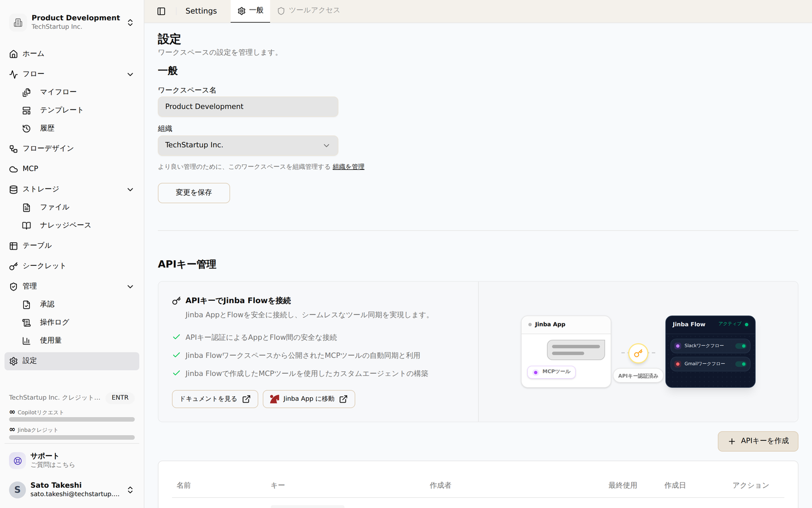
Task: Click the MCPツール chip in diagram
Action: [x=551, y=372]
